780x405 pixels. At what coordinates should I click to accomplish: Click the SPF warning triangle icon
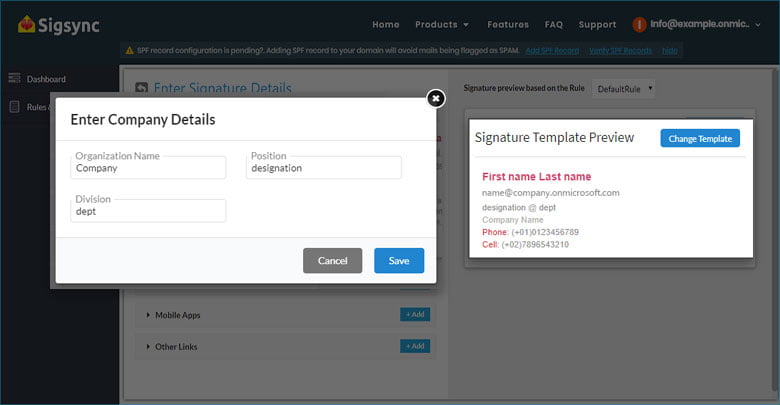[x=129, y=50]
